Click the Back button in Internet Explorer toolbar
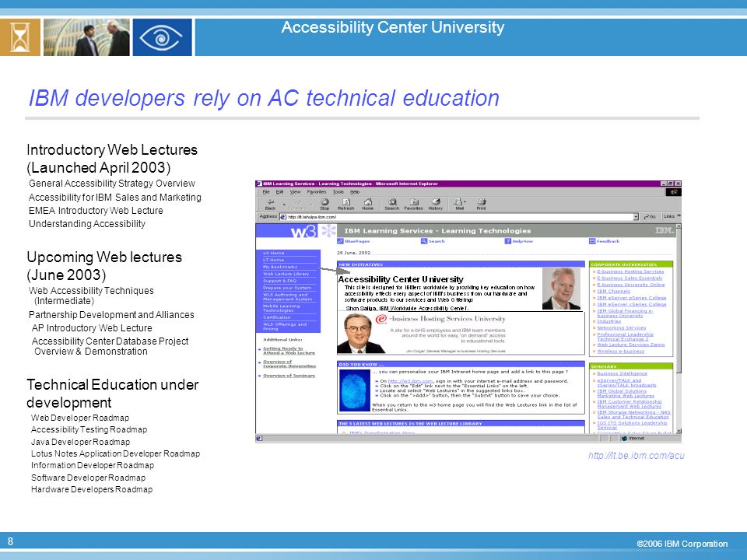Viewport: 747px width, 560px height. coord(270,205)
